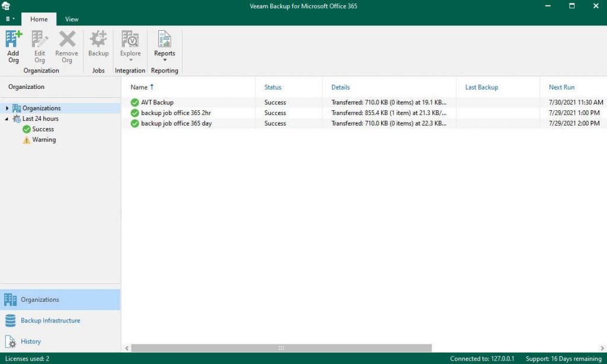Viewport: 607px width, 364px height.
Task: Select the Success filter node
Action: pos(43,129)
